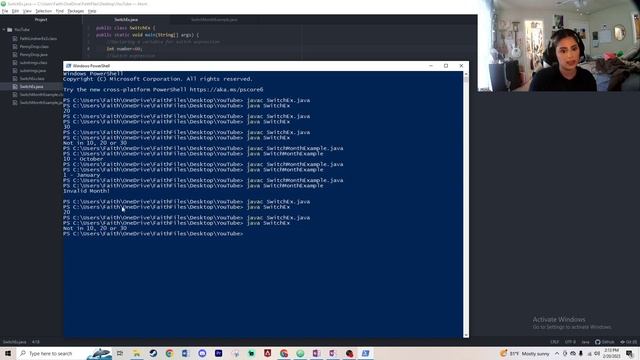Click the Project panel header
Screen dimensions: 640x360
[x=41, y=20]
